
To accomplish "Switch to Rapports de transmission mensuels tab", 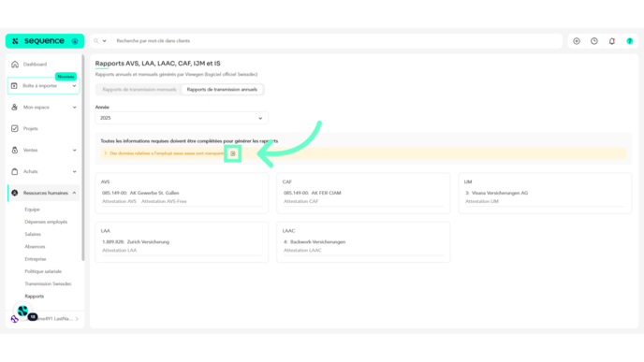I will [139, 90].
